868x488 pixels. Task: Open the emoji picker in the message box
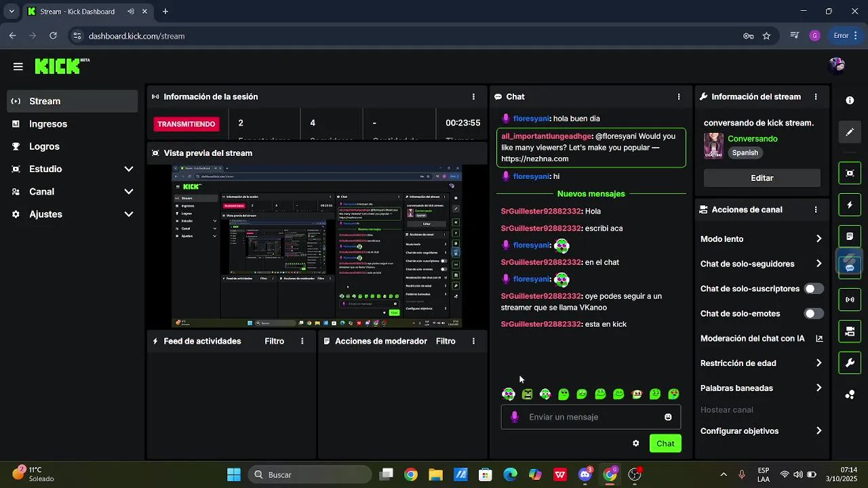(668, 417)
